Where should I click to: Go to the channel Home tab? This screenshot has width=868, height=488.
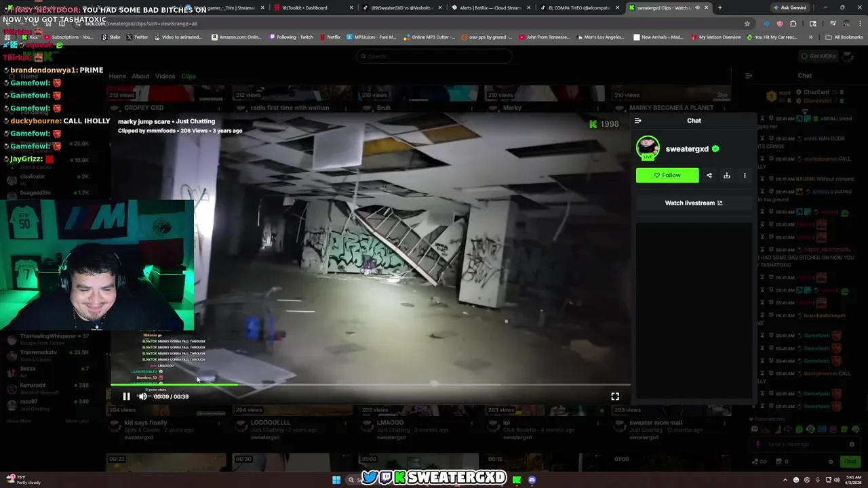[117, 76]
